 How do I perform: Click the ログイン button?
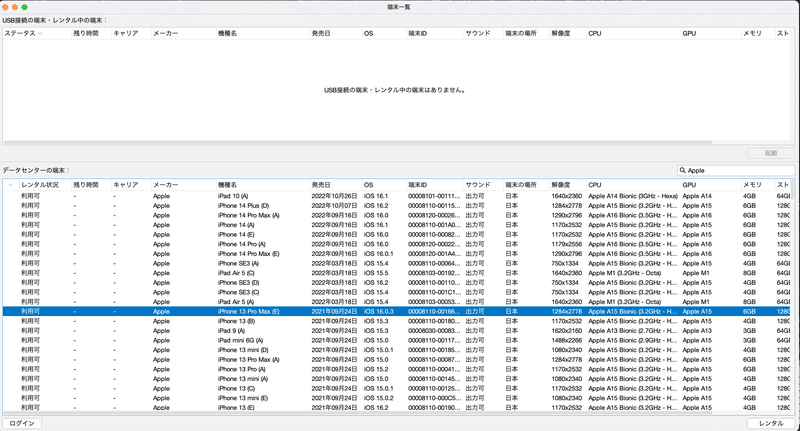tap(22, 423)
